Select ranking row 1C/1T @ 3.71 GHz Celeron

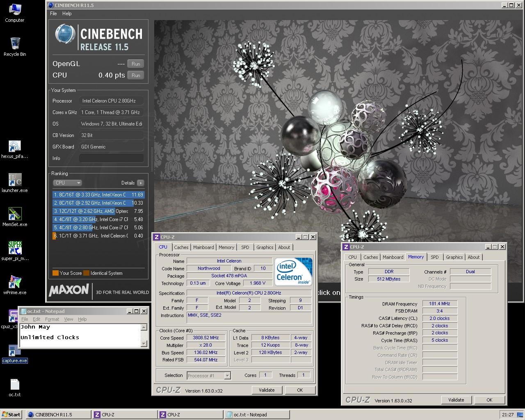pos(98,236)
